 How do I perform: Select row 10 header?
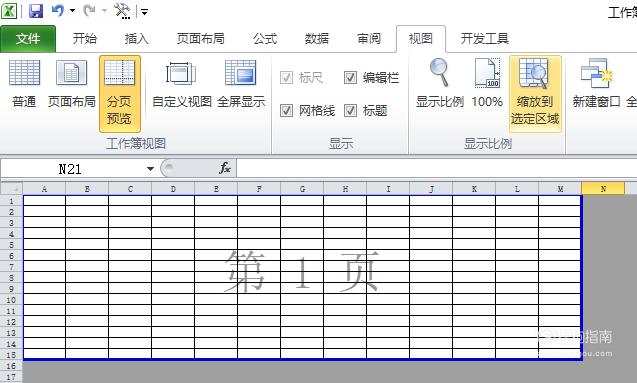(11, 300)
